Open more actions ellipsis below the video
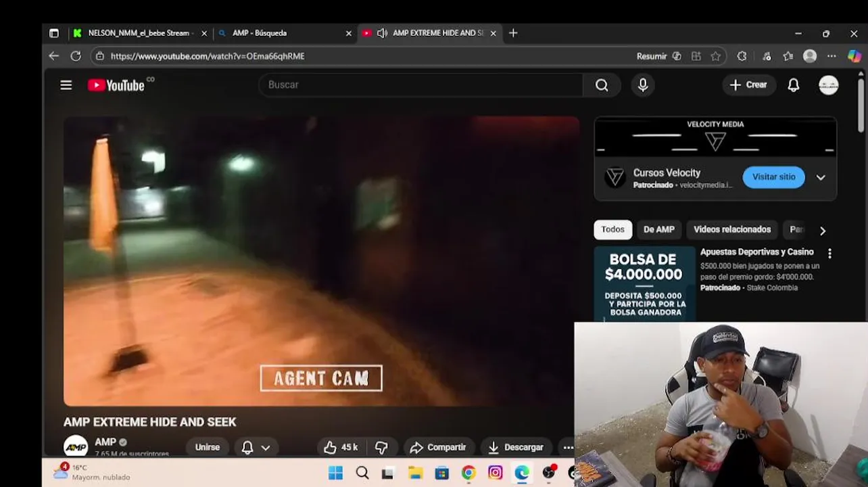 pos(568,447)
